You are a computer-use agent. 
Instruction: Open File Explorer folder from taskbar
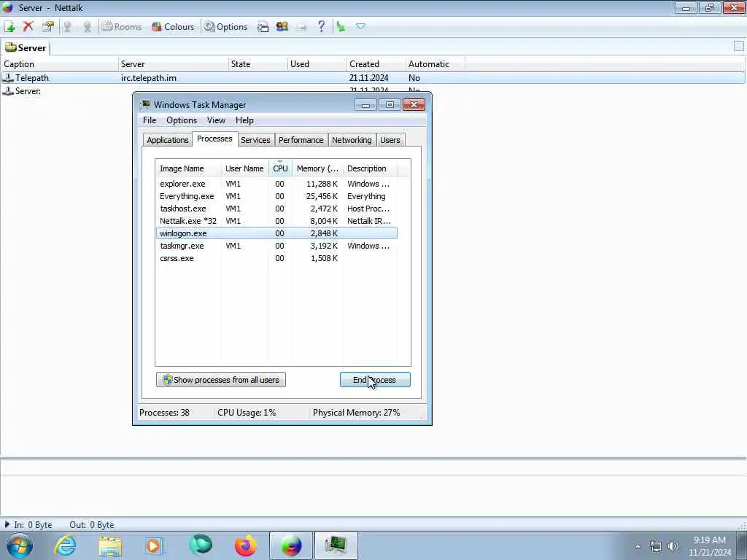coord(110,545)
